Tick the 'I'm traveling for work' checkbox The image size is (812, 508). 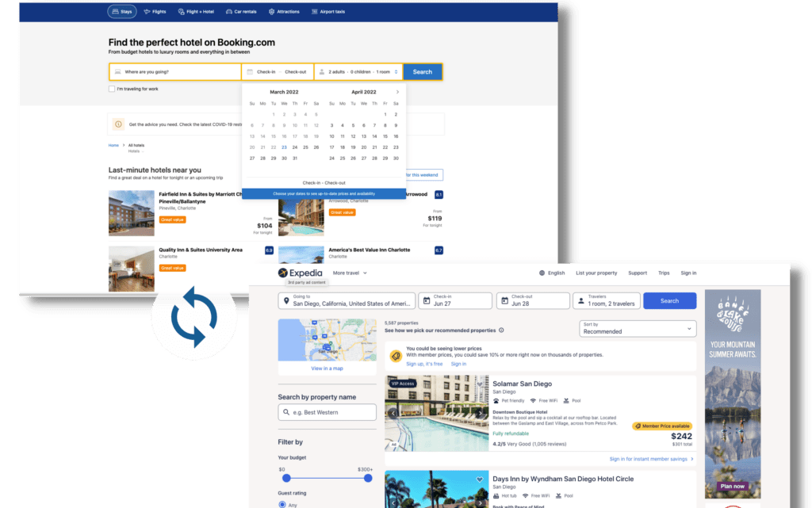pyautogui.click(x=111, y=89)
